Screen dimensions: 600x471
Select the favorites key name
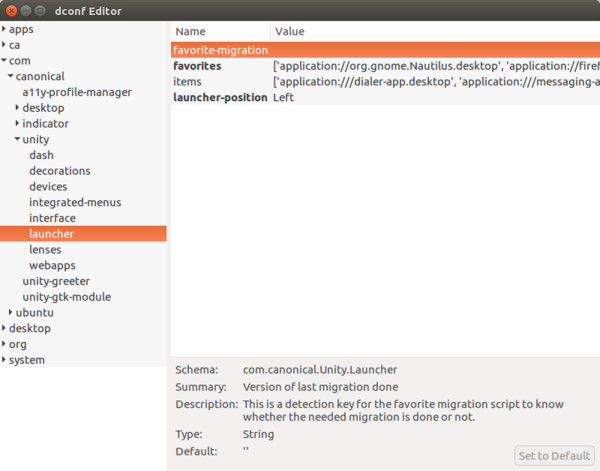197,66
